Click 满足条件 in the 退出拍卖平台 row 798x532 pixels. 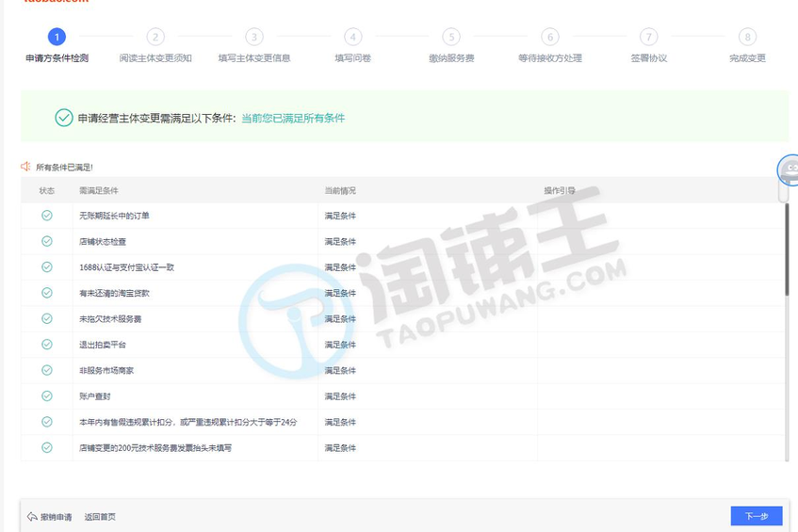point(340,345)
